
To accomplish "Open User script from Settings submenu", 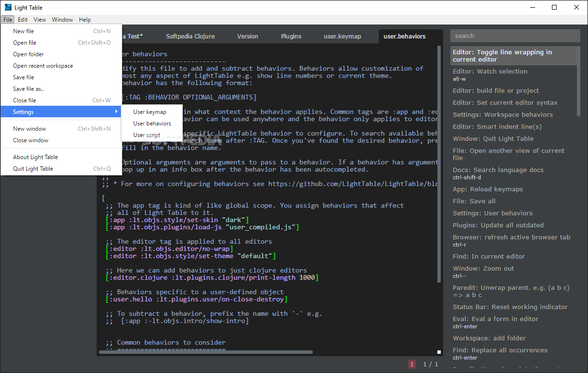I will click(x=152, y=135).
